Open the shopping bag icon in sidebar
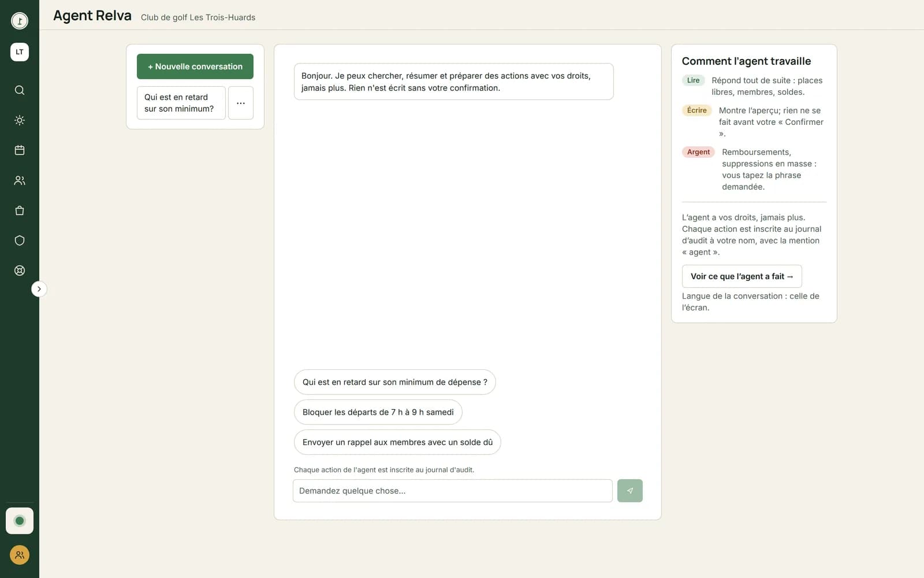The image size is (924, 578). click(x=20, y=210)
